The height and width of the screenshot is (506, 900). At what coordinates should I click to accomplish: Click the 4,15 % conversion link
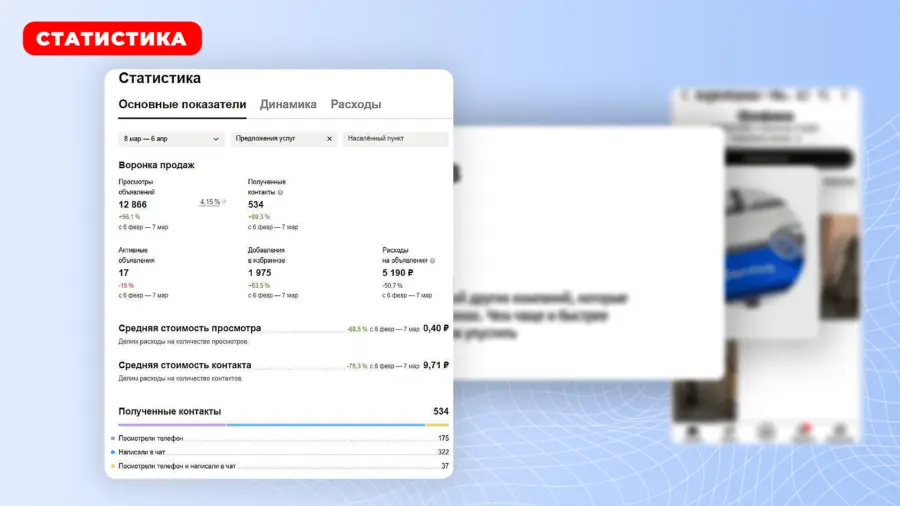(212, 202)
